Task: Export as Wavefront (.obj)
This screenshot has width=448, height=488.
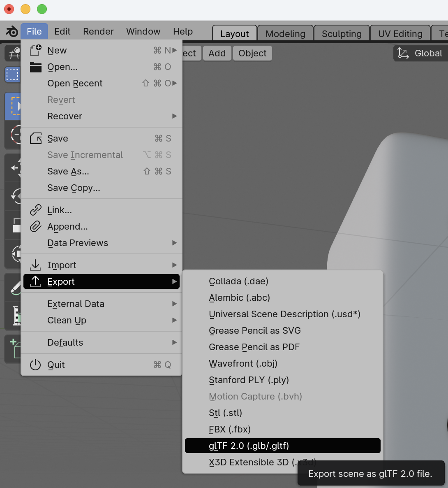Action: [x=283, y=363]
